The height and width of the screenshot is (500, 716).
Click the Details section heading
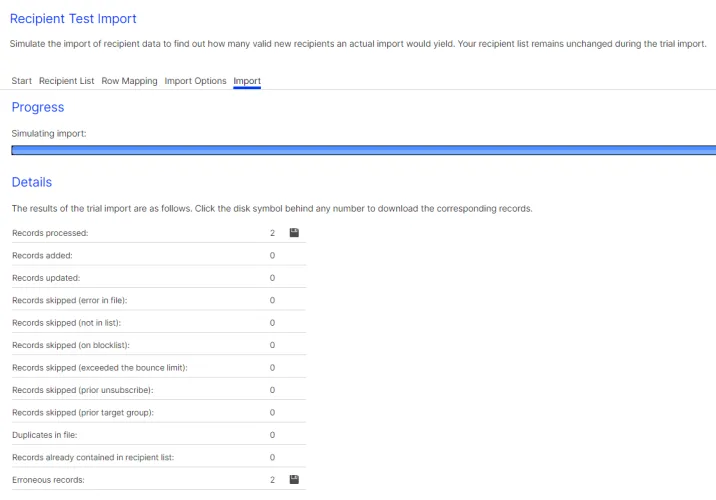click(32, 182)
